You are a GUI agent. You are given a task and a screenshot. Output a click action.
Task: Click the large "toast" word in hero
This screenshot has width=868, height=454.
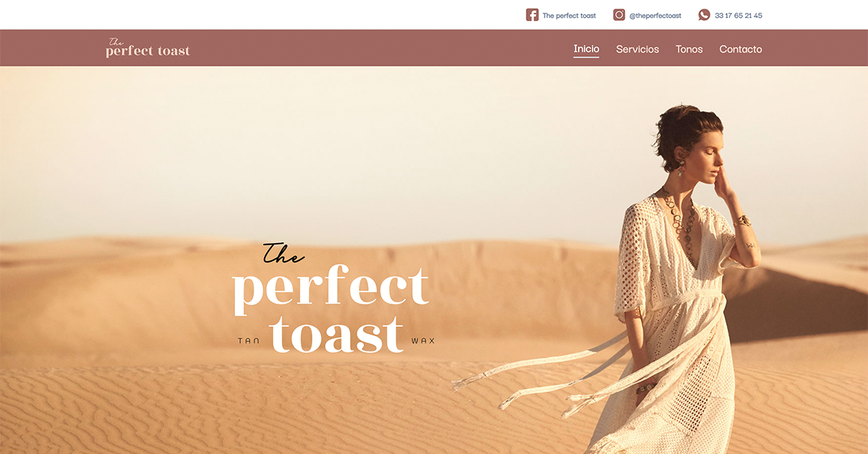pyautogui.click(x=337, y=334)
